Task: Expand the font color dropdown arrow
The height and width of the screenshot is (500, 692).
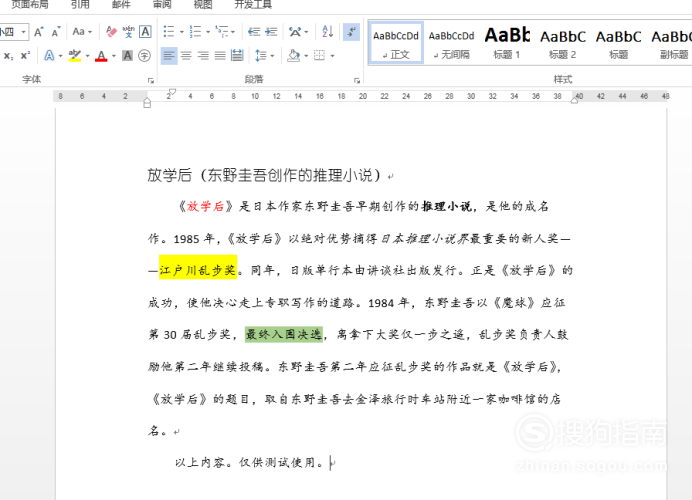Action: point(114,56)
